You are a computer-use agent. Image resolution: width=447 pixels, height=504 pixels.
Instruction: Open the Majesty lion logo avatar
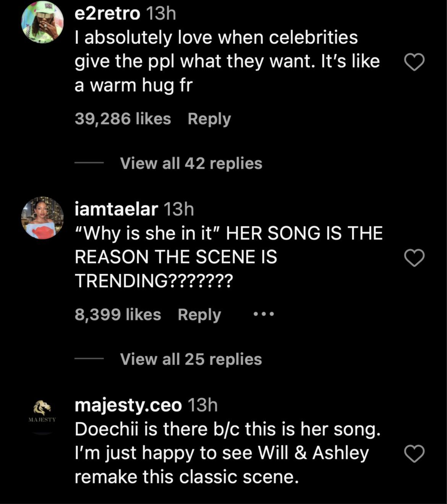pos(42,413)
